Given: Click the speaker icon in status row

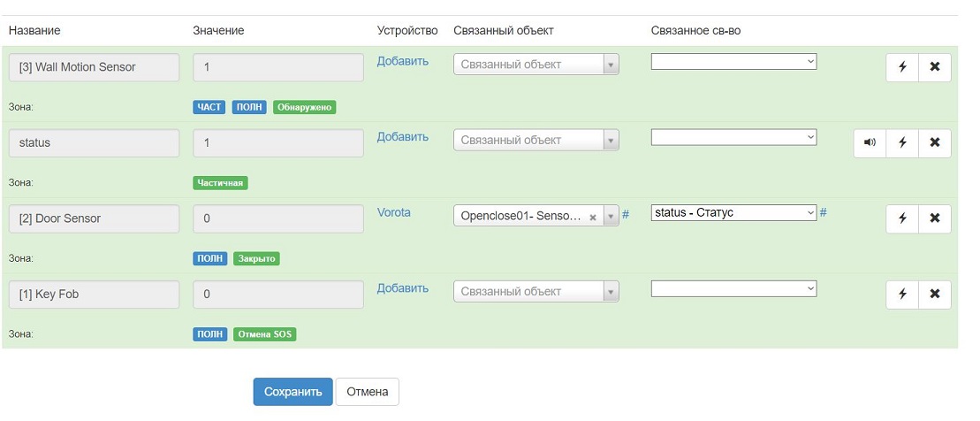Looking at the screenshot, I should pos(870,143).
